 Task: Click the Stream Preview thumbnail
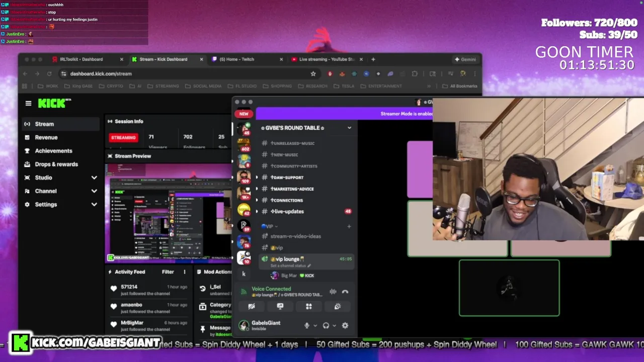click(x=169, y=213)
